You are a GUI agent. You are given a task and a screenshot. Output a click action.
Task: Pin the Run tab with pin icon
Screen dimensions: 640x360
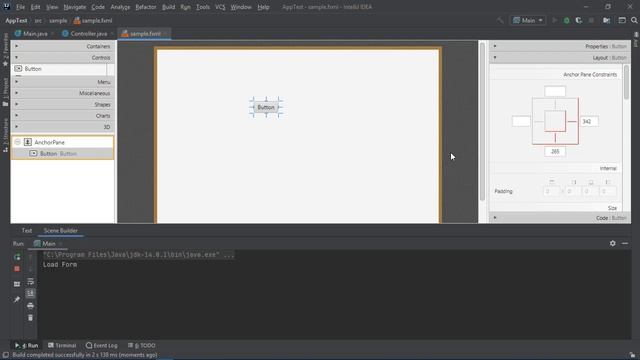click(x=17, y=299)
